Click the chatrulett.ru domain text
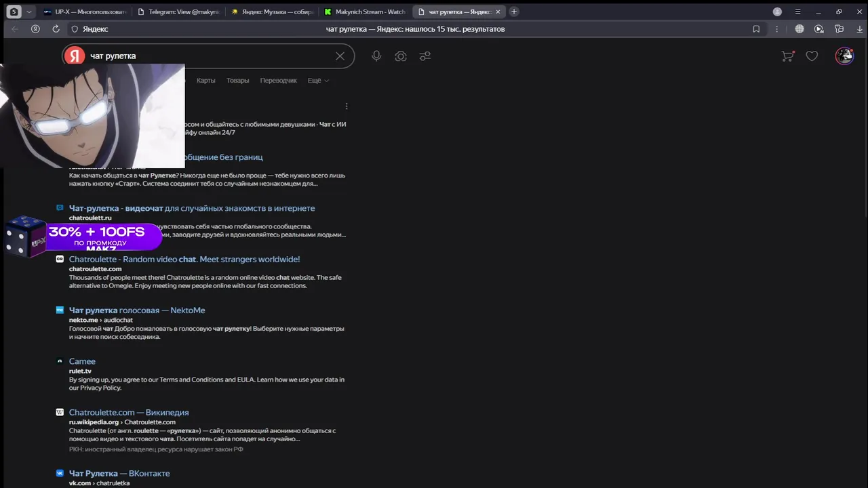 [x=90, y=218]
